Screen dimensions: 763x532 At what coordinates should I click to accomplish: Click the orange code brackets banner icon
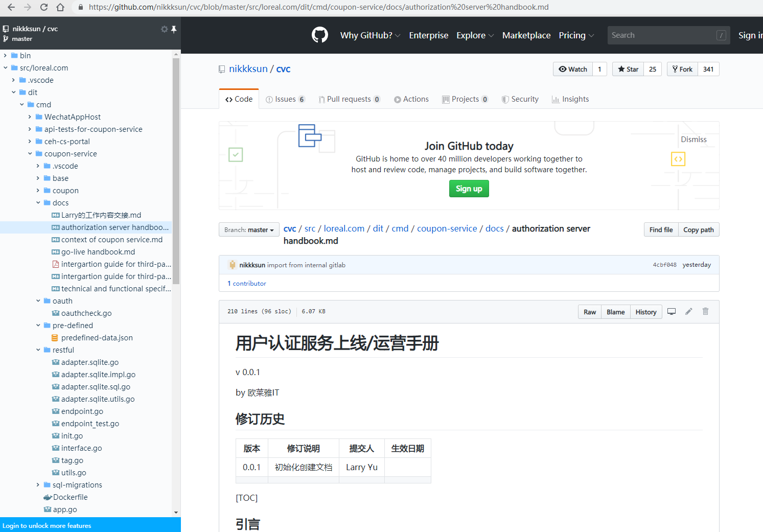678,159
